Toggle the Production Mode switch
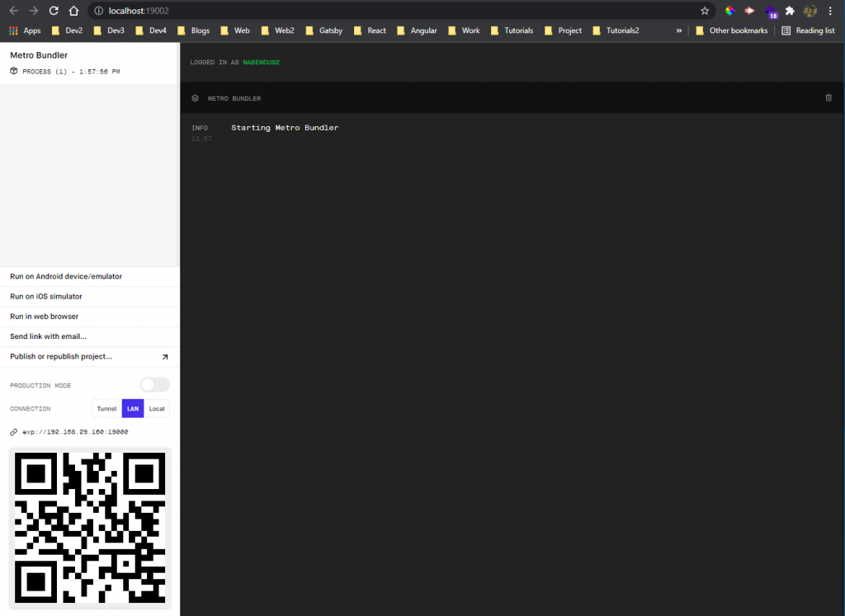The image size is (845, 616). [155, 384]
